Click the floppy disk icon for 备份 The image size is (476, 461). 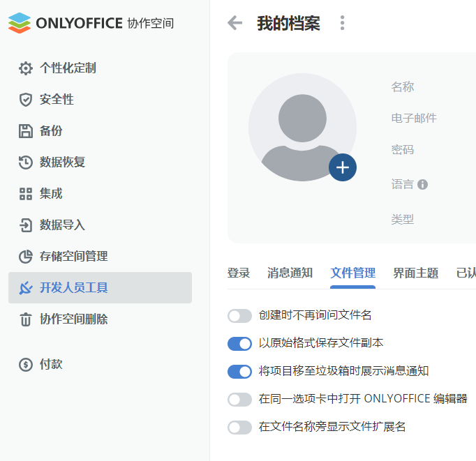coord(26,131)
